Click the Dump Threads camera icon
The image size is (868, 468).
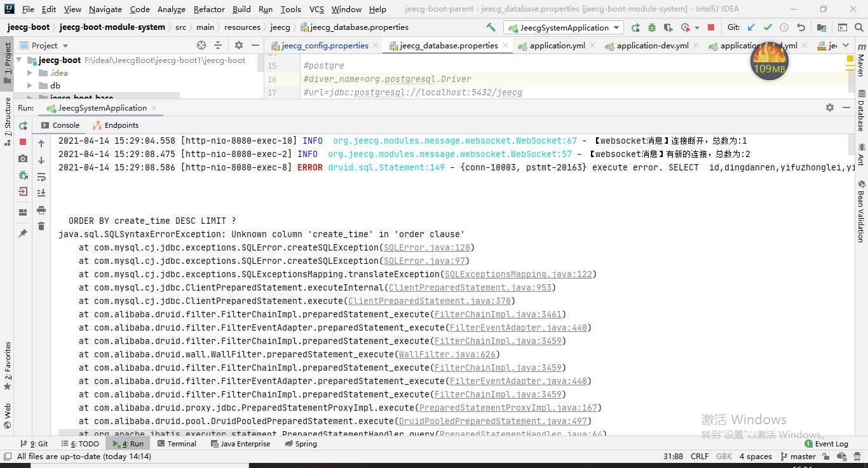(23, 158)
